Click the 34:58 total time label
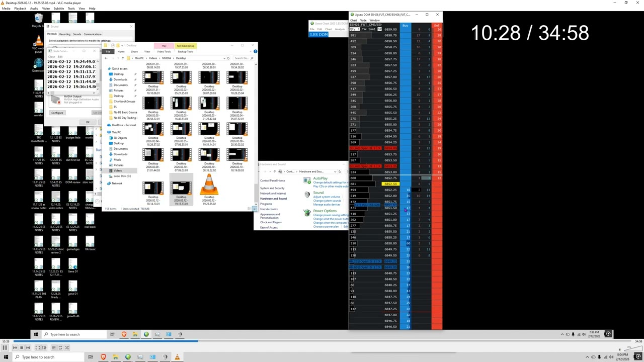This screenshot has width=644, height=362. (638, 341)
